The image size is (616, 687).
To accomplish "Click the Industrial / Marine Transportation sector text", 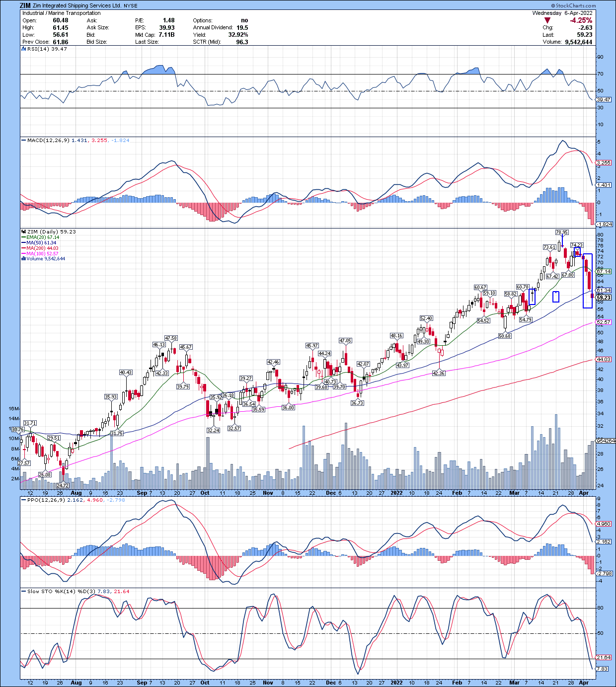I will click(x=62, y=13).
